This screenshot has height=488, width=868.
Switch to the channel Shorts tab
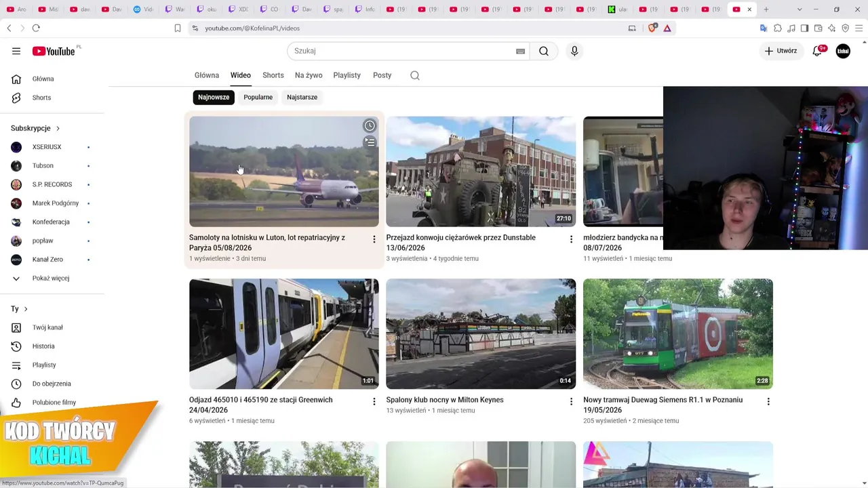pos(273,75)
